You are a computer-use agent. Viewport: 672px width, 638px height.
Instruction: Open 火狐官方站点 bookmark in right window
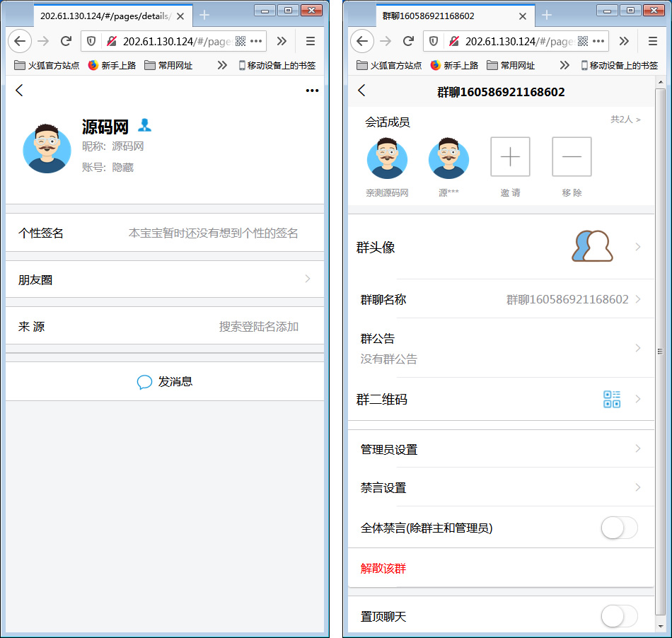(x=389, y=65)
